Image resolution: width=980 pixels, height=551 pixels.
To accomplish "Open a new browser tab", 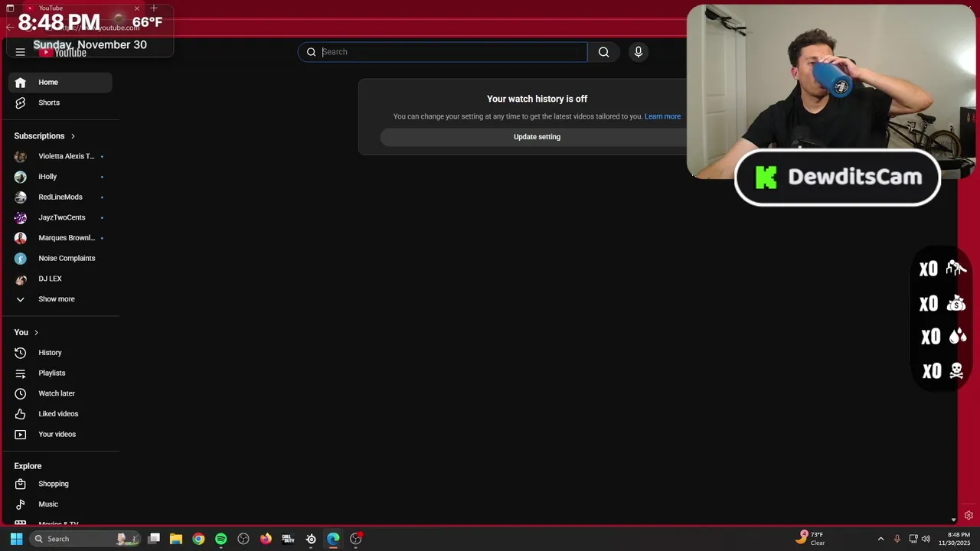I will (154, 8).
